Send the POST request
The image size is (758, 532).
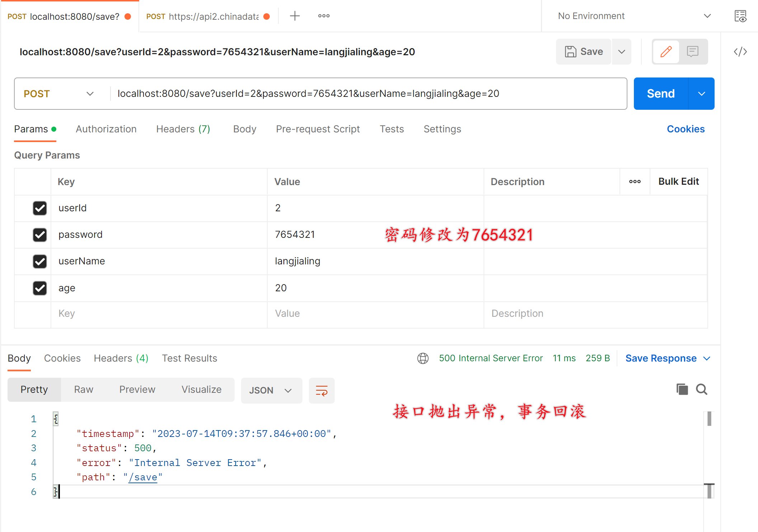661,94
